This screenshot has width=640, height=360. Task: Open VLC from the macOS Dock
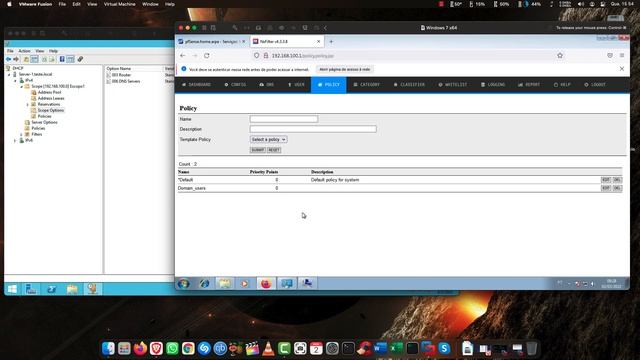[x=268, y=348]
